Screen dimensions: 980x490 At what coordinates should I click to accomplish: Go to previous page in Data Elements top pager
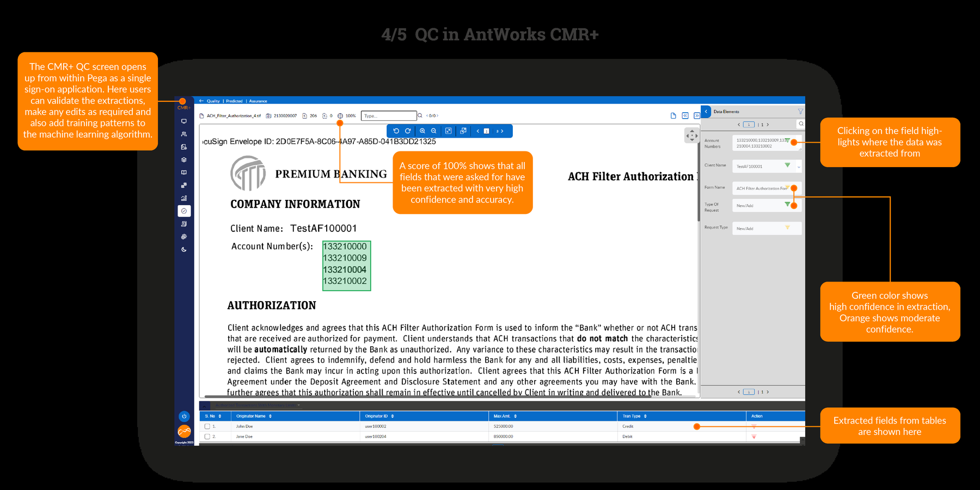point(739,125)
